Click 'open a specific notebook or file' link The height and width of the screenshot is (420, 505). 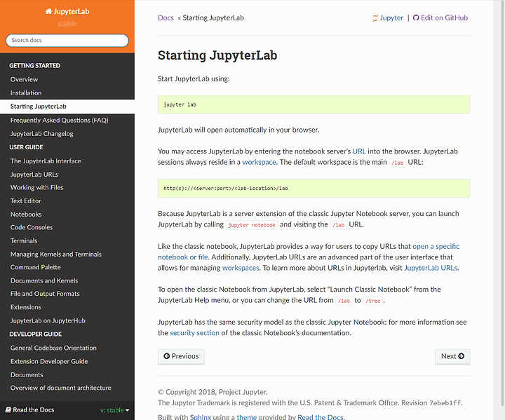pos(436,246)
